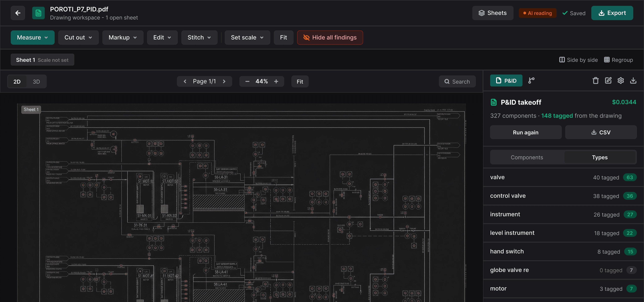Viewport: 644px width, 302px height.
Task: Expand the Cut out menu
Action: tap(78, 38)
